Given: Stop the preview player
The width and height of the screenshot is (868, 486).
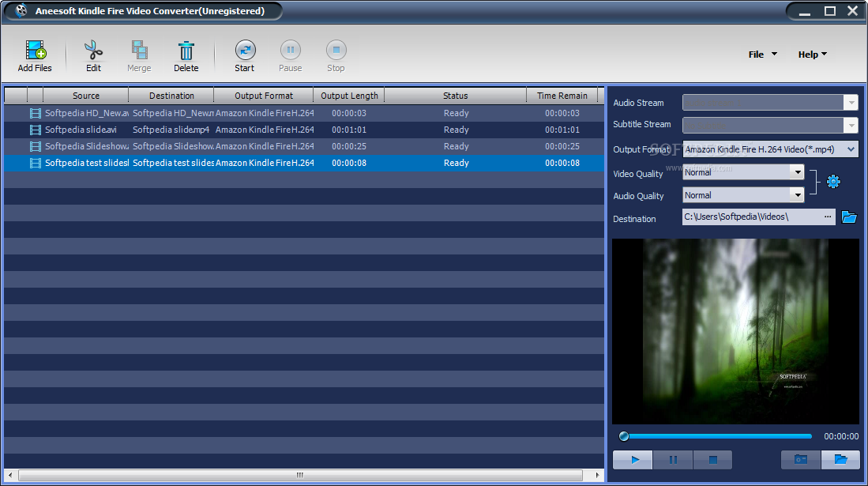Looking at the screenshot, I should click(x=712, y=459).
